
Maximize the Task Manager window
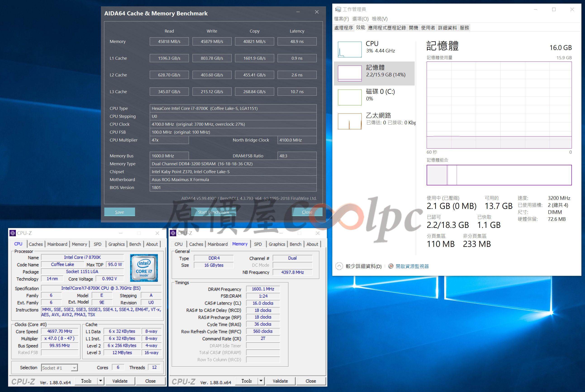click(554, 9)
